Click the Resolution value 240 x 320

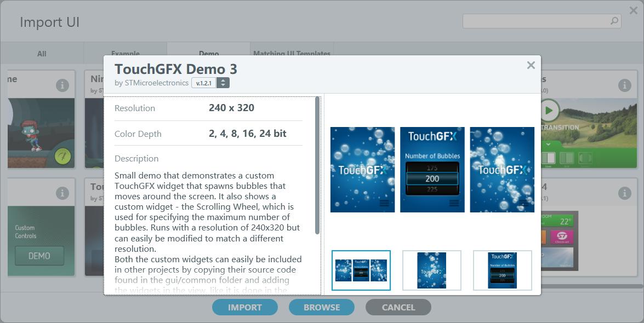[x=231, y=108]
